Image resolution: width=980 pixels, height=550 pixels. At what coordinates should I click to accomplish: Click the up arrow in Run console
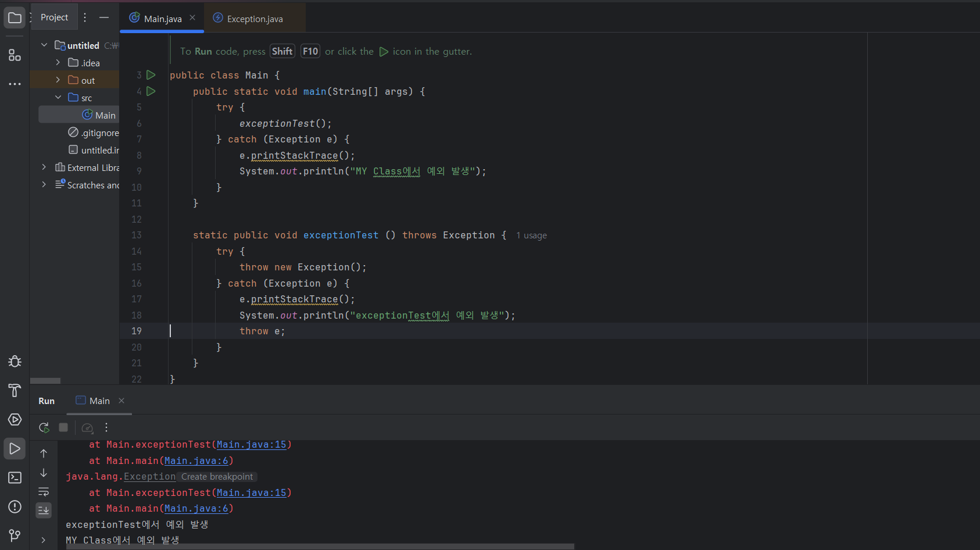point(44,453)
